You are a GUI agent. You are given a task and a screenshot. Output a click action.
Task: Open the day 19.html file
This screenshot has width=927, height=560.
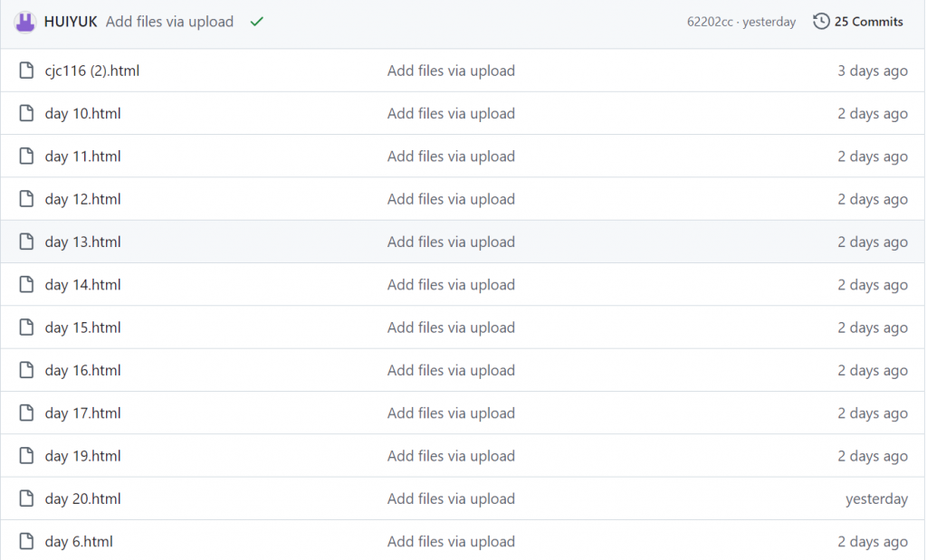coord(82,456)
